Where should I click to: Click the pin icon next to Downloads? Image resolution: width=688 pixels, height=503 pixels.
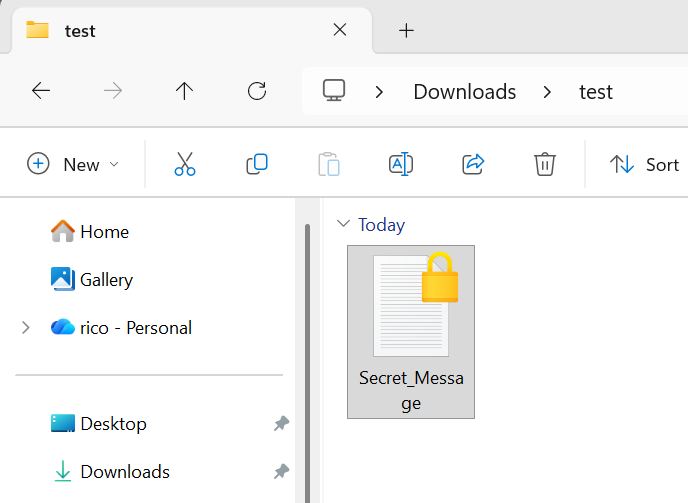click(x=281, y=471)
